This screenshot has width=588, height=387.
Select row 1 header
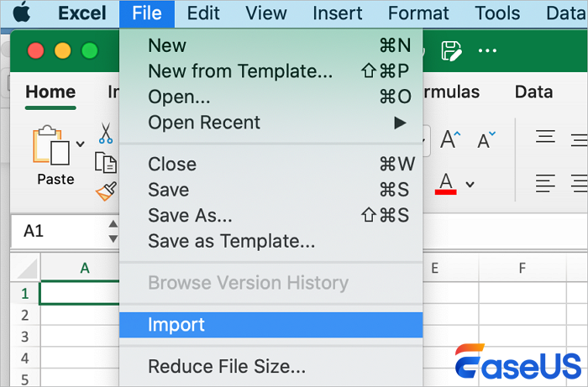[25, 293]
